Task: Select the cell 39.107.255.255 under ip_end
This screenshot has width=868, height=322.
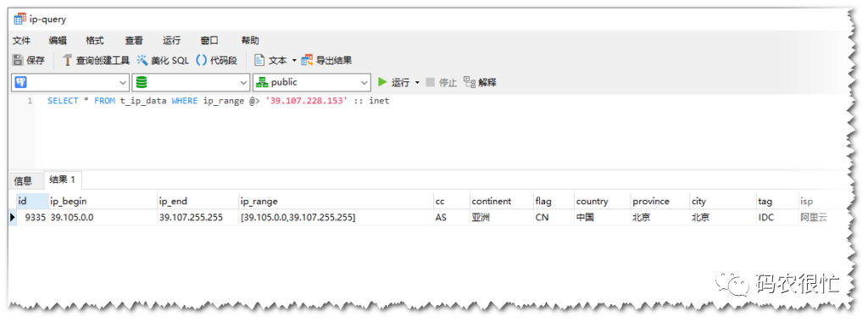Action: [198, 218]
